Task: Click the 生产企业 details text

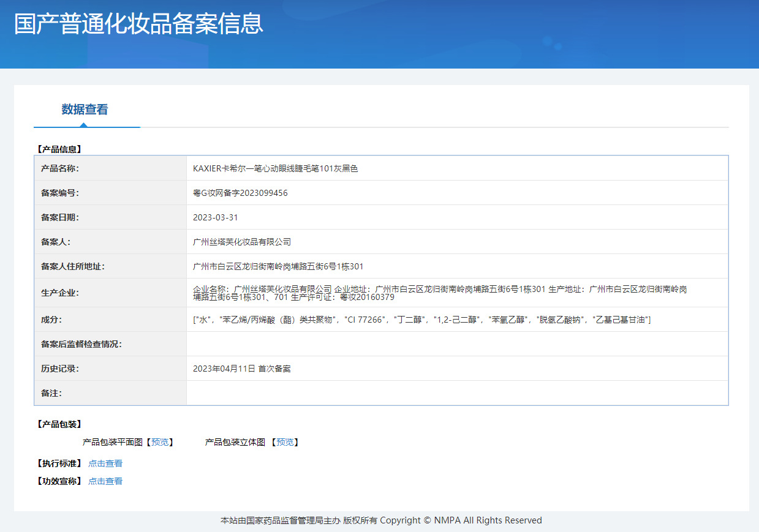Action: (x=440, y=293)
